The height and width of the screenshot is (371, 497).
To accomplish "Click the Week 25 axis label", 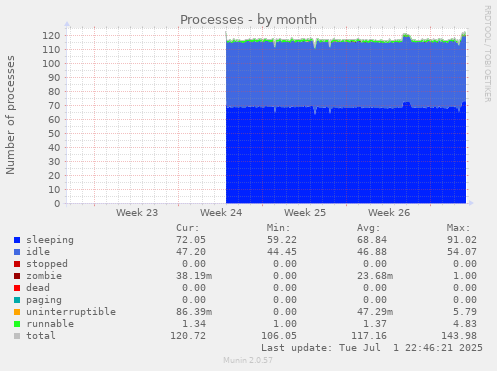I will click(305, 213).
